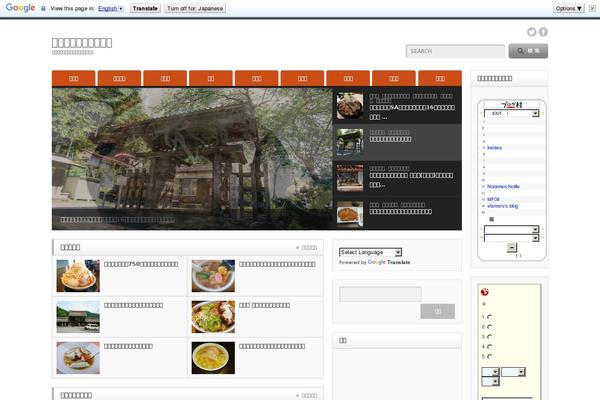The width and height of the screenshot is (600, 400).
Task: Open the vtamoru's blog link
Action: point(502,206)
